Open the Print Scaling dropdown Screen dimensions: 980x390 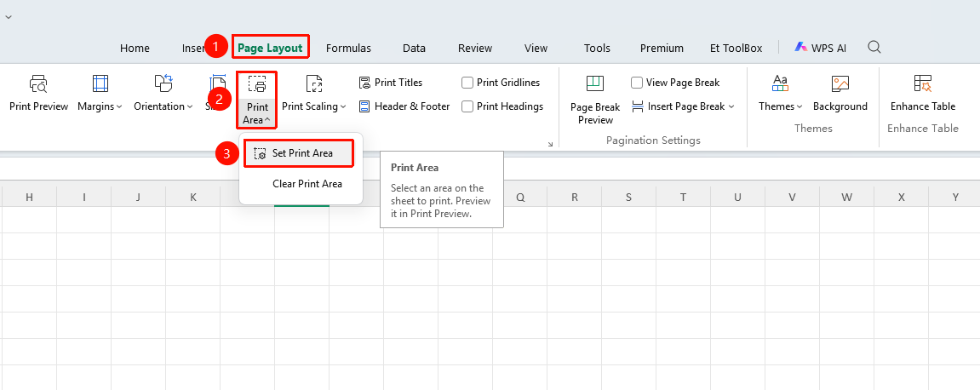pyautogui.click(x=313, y=94)
